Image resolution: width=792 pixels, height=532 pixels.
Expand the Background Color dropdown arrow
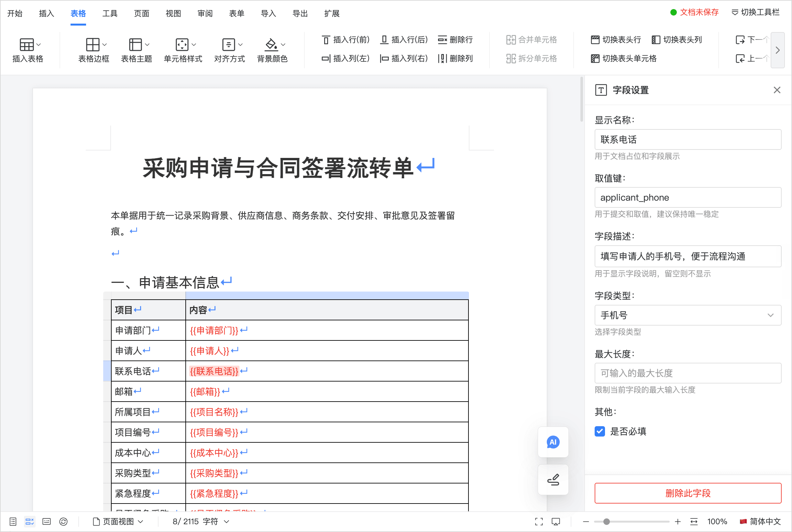(x=283, y=44)
